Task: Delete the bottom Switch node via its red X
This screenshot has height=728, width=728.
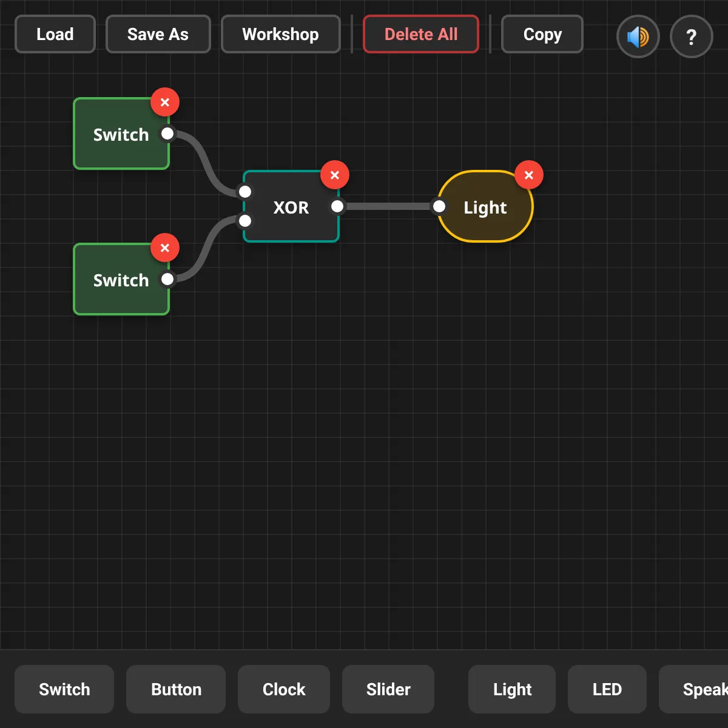Action: (165, 248)
